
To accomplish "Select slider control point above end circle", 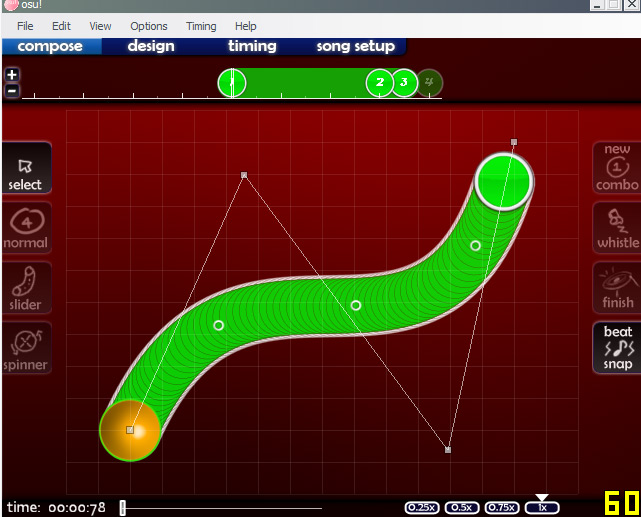I will tap(514, 142).
